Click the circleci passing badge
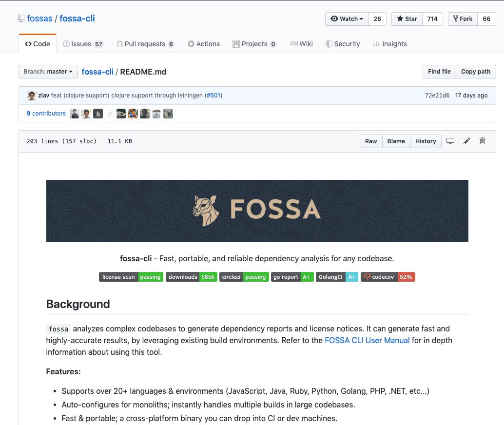Screen dimensions: 504x425 click(x=244, y=276)
